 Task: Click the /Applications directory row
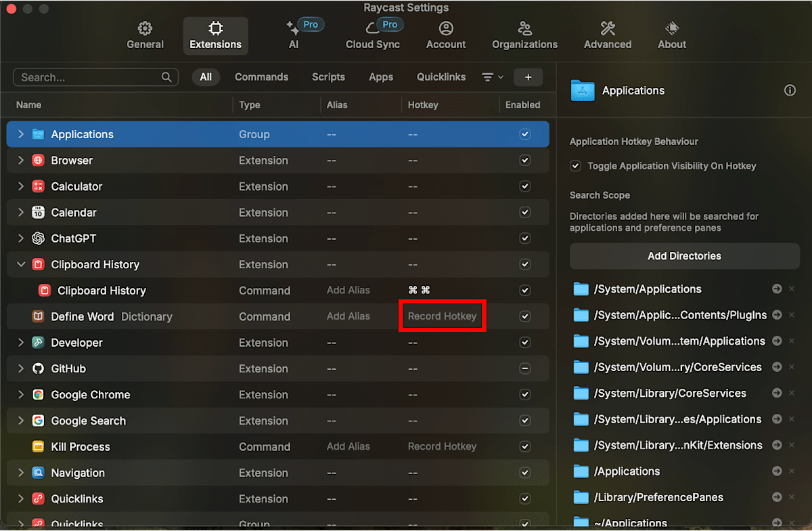(x=684, y=471)
